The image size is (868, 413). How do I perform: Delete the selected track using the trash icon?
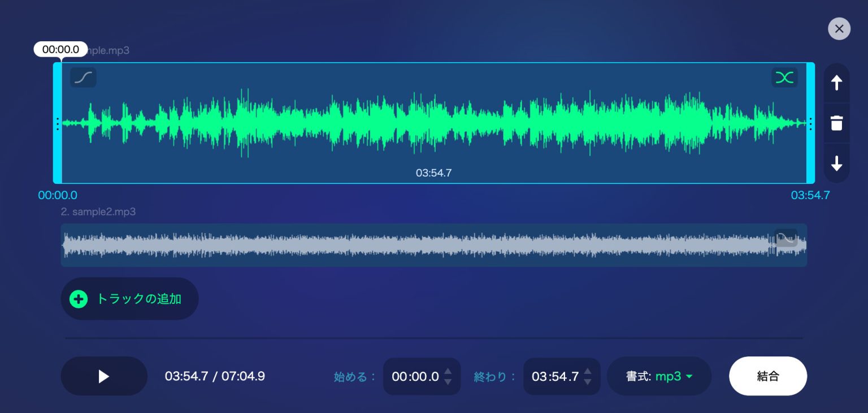[837, 123]
